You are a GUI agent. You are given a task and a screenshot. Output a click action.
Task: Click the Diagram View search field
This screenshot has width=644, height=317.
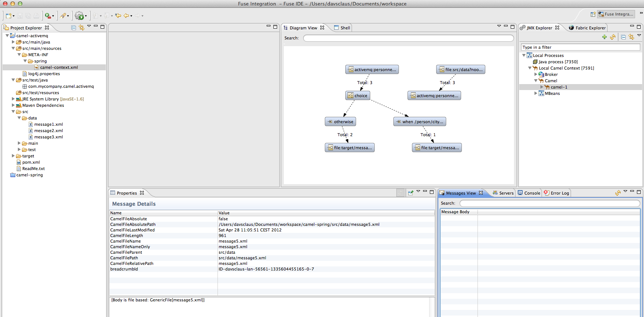point(408,38)
